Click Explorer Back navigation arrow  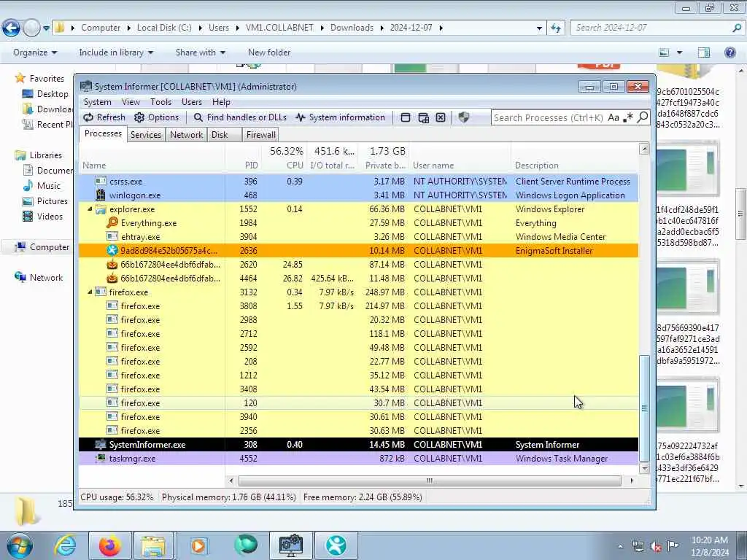pyautogui.click(x=12, y=28)
